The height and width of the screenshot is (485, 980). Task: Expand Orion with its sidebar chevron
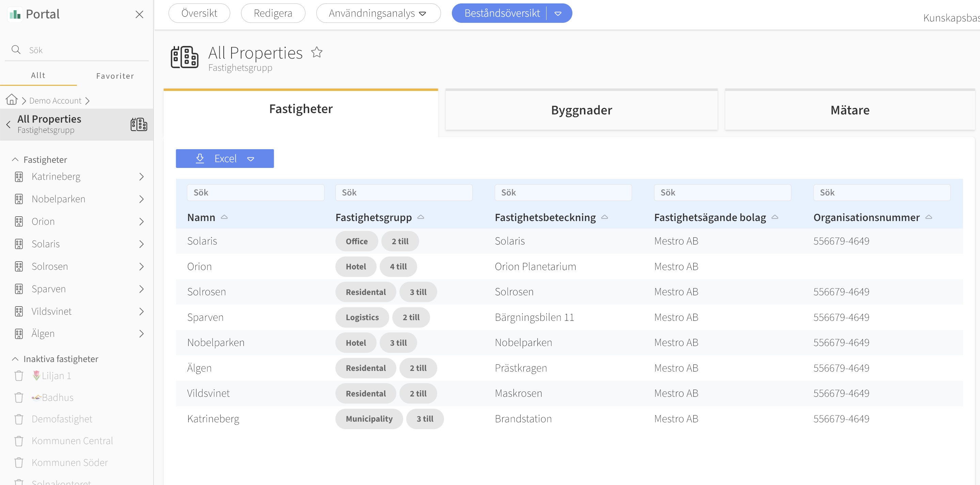click(x=142, y=221)
